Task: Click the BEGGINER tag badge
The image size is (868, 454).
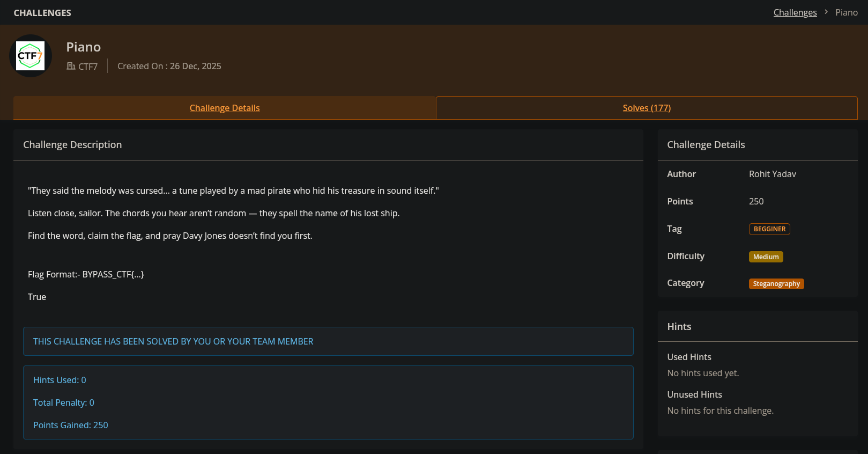Action: click(x=769, y=229)
